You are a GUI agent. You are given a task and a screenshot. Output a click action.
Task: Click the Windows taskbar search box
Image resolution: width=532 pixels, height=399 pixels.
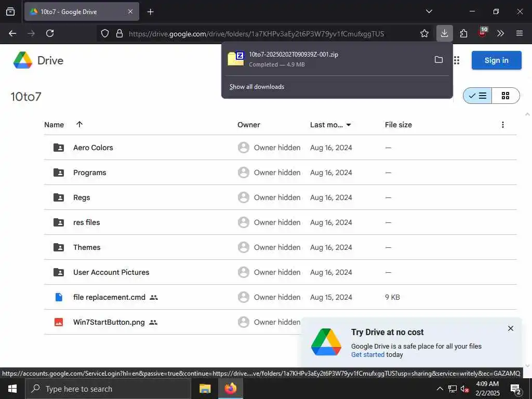[108, 389]
